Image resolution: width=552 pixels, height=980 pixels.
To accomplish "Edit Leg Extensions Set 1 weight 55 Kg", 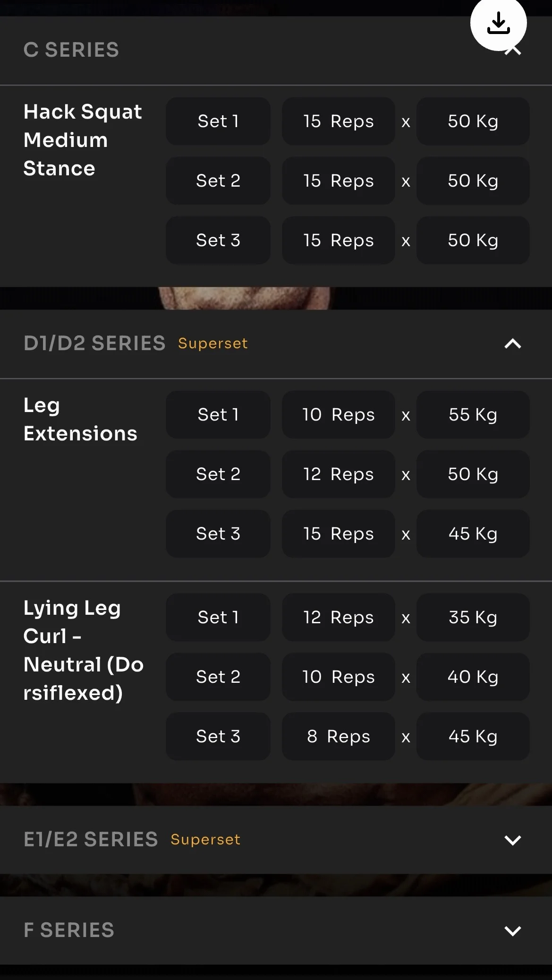I will (473, 415).
